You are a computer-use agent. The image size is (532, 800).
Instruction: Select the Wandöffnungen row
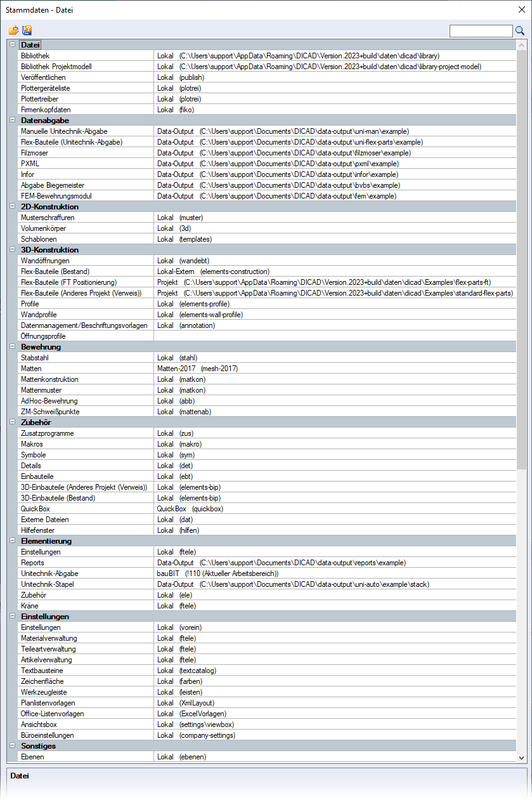(x=267, y=261)
